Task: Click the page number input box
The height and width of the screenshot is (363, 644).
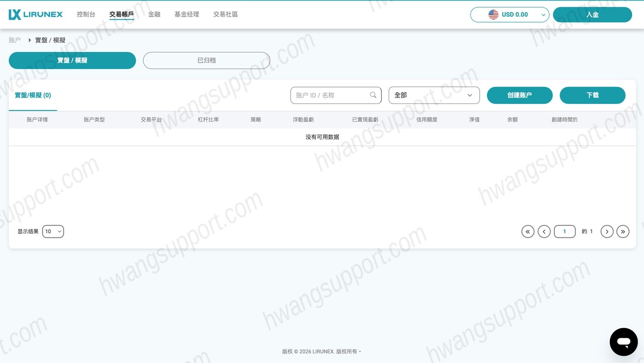Action: pos(565,231)
